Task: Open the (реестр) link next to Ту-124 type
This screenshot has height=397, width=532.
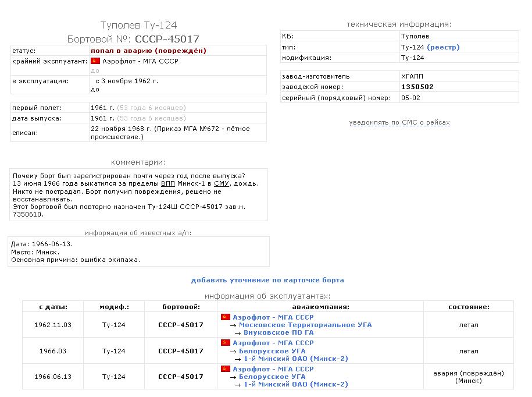Action: point(443,47)
